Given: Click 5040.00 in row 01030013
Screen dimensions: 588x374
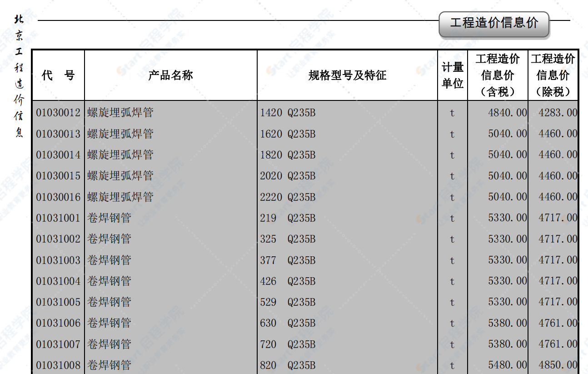Looking at the screenshot, I should coord(508,134).
